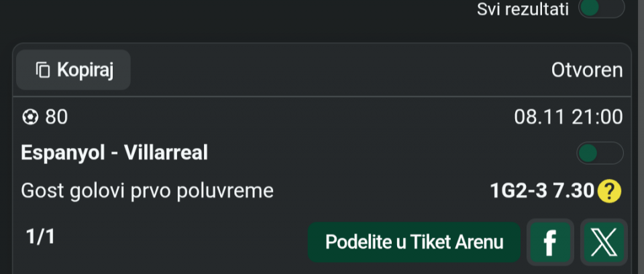
Task: Click the soccer ball sport icon
Action: tap(30, 118)
